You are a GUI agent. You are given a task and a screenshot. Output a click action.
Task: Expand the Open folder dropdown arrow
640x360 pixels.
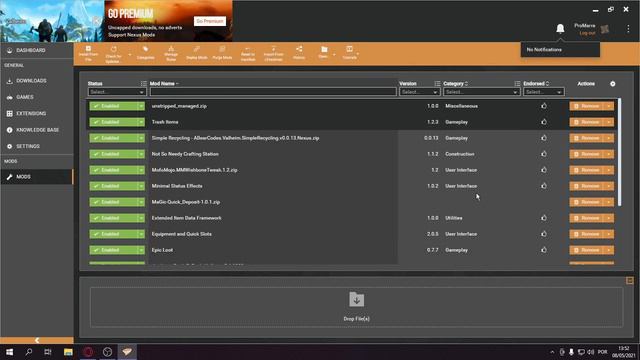click(334, 54)
